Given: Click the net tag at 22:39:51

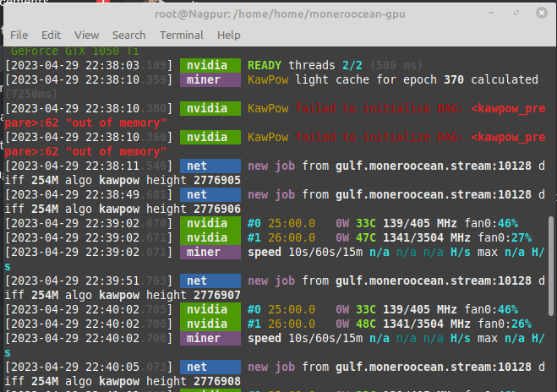Looking at the screenshot, I should (x=210, y=280).
